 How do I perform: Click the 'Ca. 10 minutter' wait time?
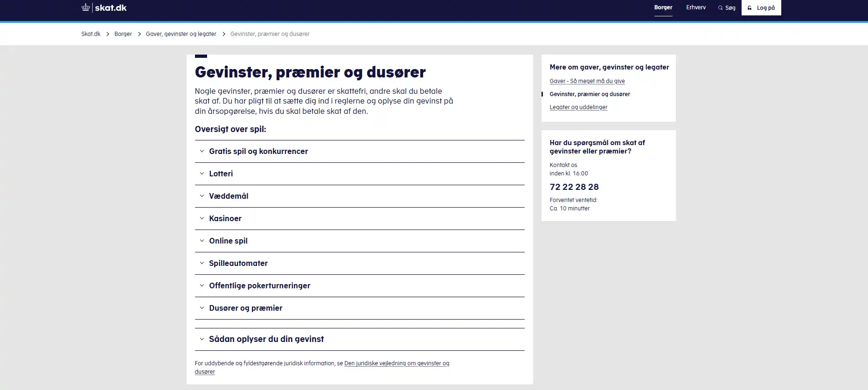[569, 209]
